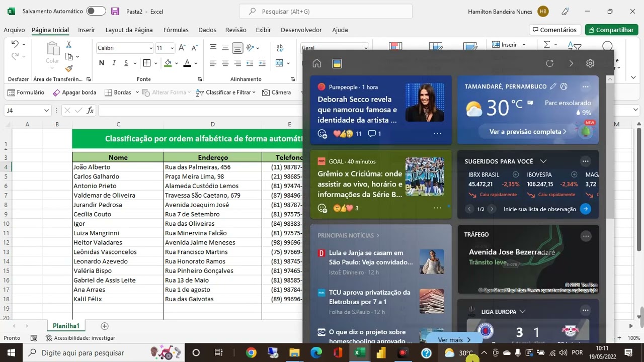Click the Compartilhar button
The width and height of the screenshot is (644, 362).
pyautogui.click(x=611, y=30)
